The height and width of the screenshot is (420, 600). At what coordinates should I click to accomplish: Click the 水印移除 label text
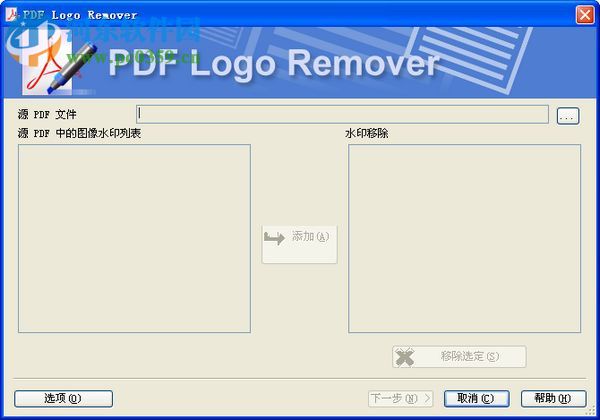point(367,133)
